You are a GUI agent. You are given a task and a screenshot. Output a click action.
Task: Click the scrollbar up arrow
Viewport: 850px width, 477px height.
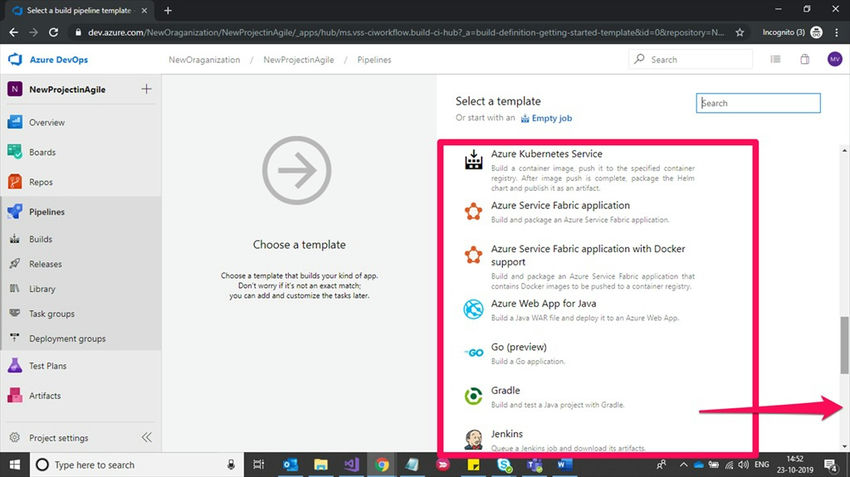click(845, 150)
